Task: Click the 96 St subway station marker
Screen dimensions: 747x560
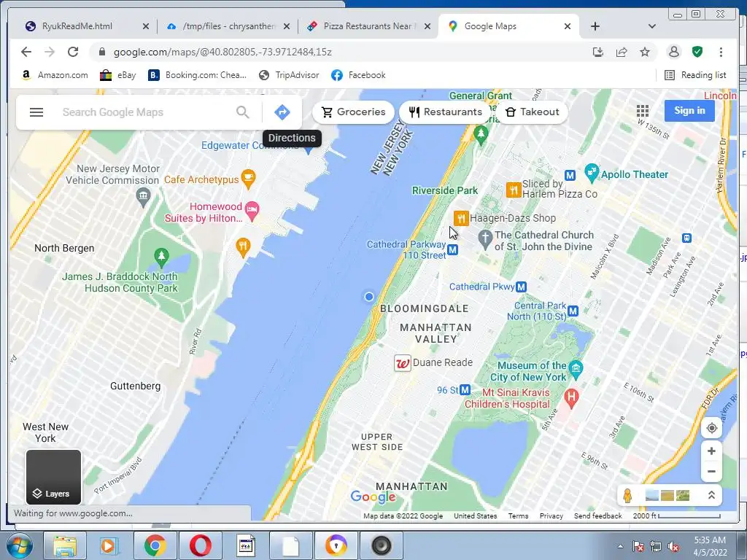Action: coord(465,390)
